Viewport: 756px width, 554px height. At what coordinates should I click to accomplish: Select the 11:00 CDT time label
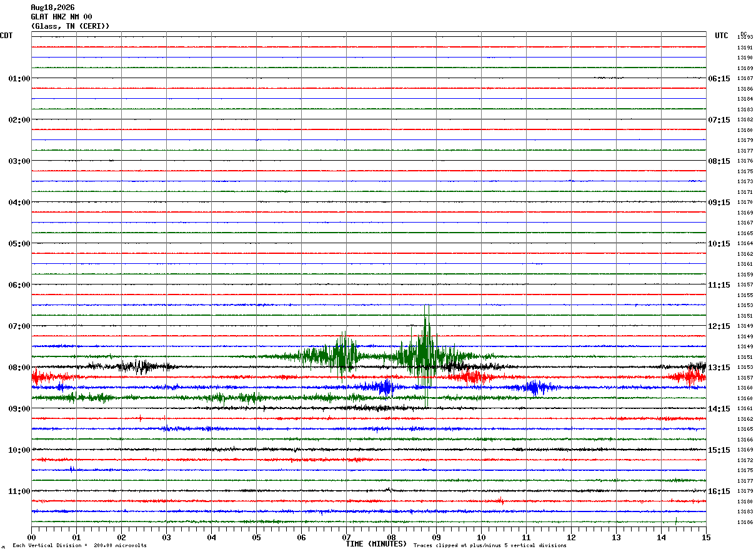tap(19, 491)
